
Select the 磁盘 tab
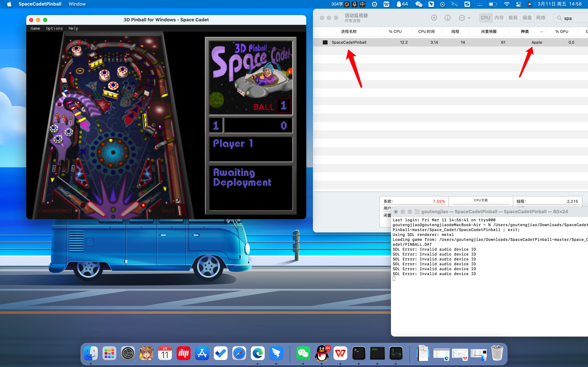[x=527, y=18]
